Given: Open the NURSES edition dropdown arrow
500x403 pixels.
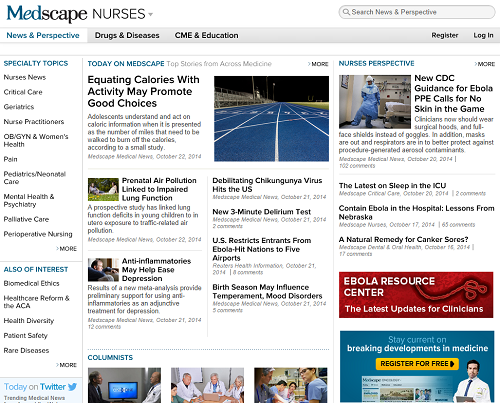Looking at the screenshot, I should pos(151,14).
